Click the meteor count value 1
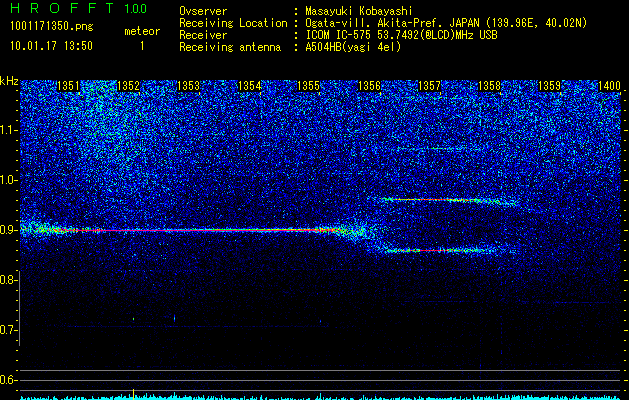The image size is (629, 400). [142, 46]
